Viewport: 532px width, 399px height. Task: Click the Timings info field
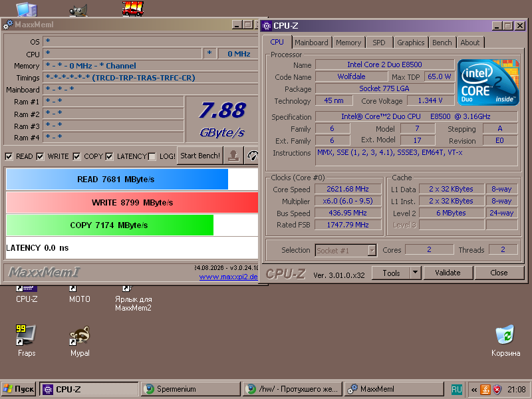(150, 78)
